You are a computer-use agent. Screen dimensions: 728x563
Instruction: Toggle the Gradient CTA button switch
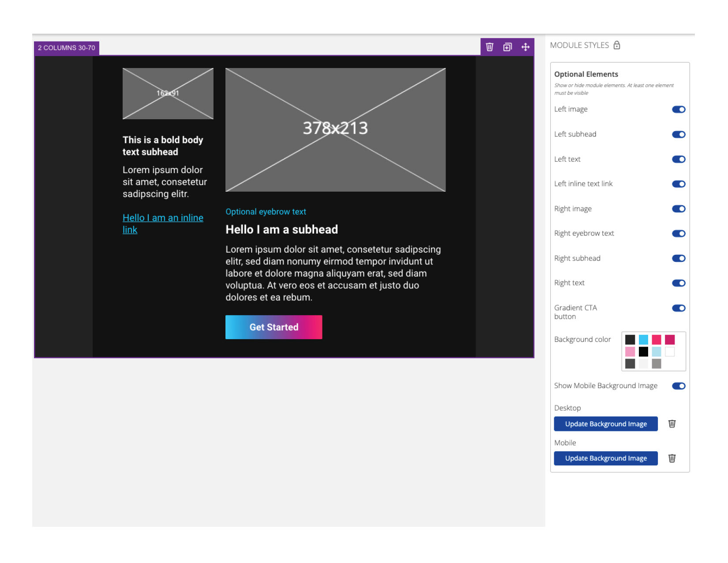(x=679, y=308)
